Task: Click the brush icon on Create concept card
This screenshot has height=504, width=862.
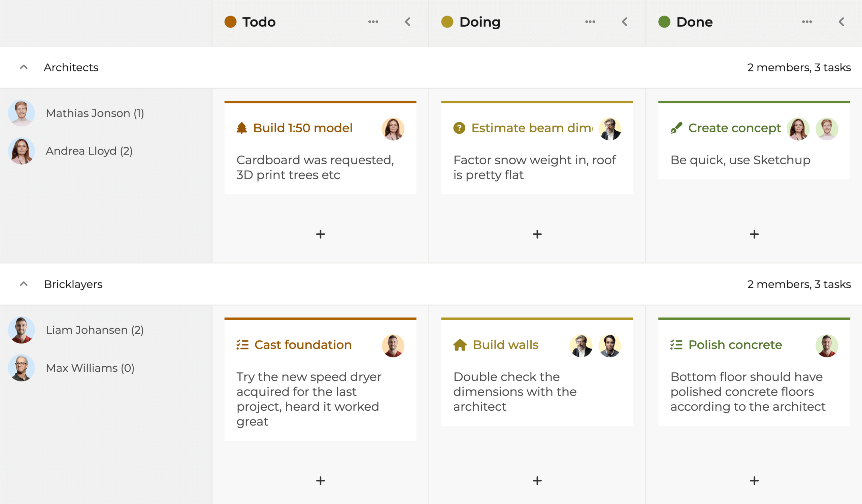Action: pos(676,128)
